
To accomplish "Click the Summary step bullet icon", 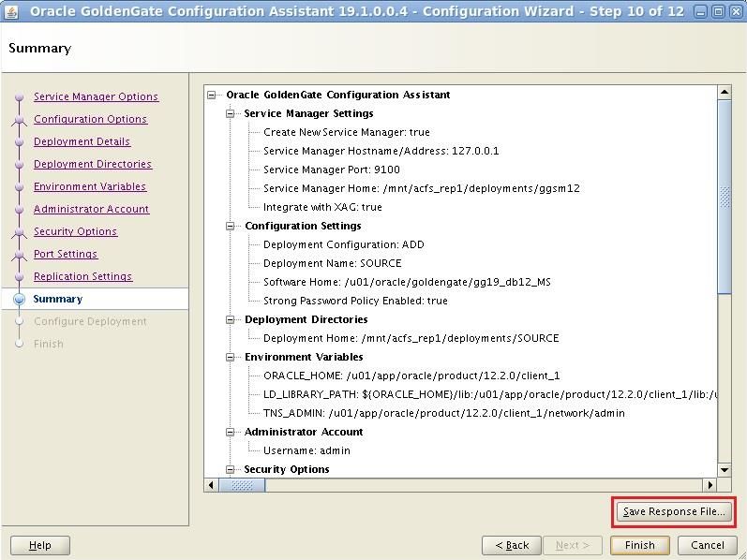I will pos(19,299).
